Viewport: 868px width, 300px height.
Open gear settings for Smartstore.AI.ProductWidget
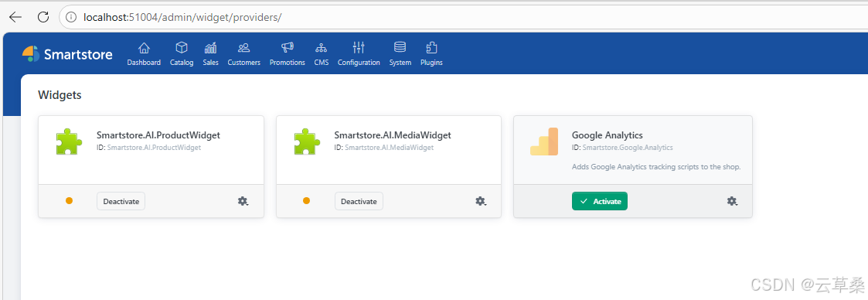[x=243, y=201]
